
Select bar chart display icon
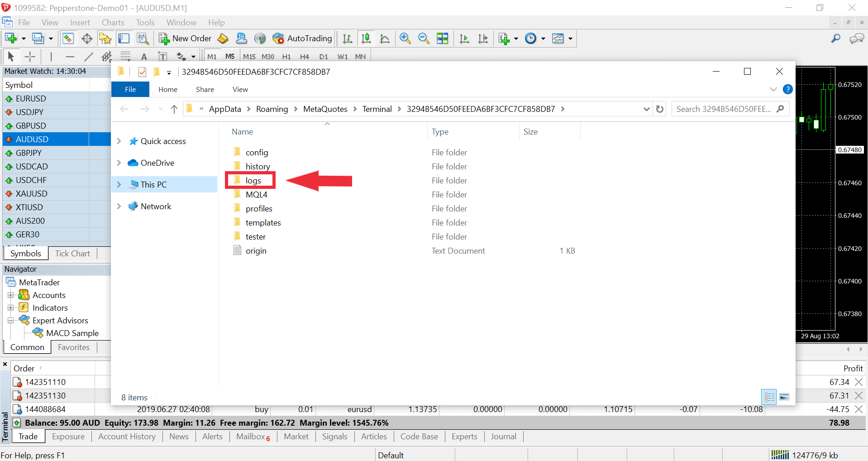pos(348,38)
